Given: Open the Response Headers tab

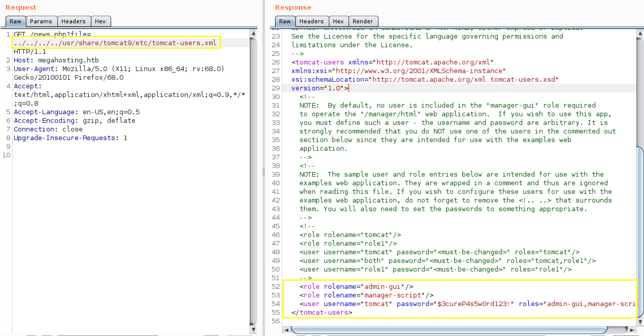Looking at the screenshot, I should (311, 21).
